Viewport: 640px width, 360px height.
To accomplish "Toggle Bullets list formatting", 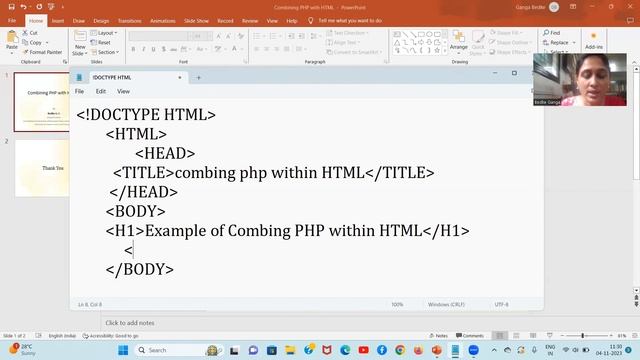I will point(258,36).
